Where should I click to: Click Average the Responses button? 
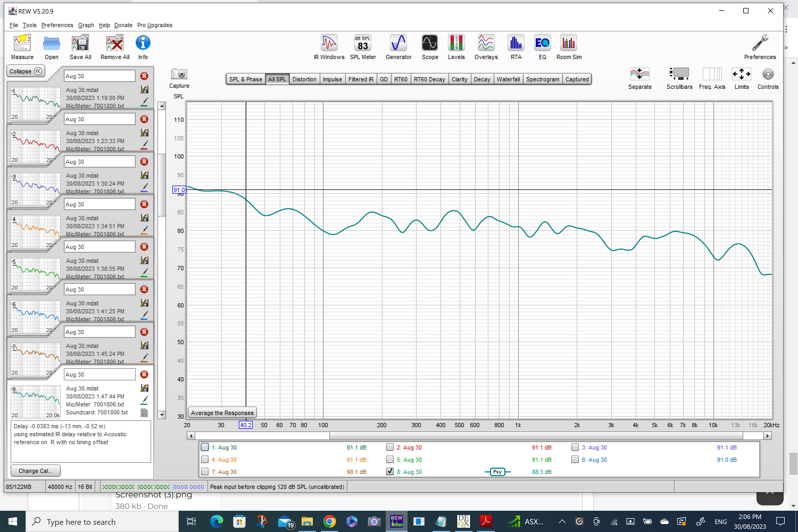coord(222,413)
